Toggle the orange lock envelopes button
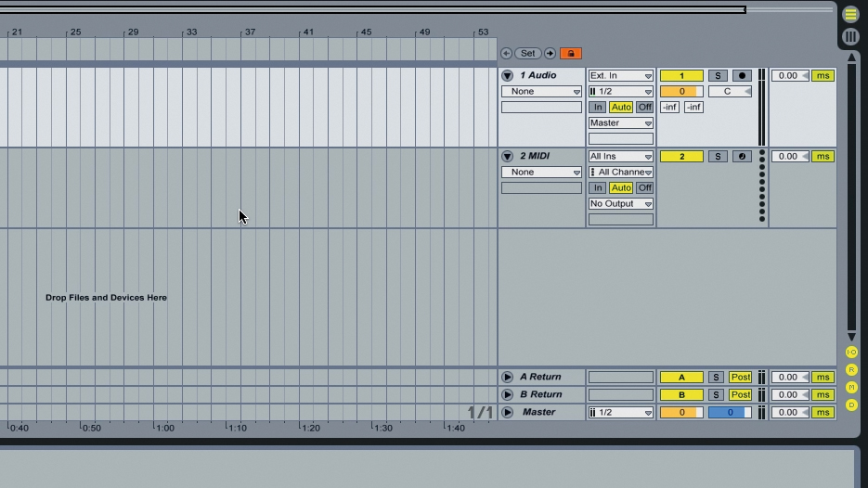Image resolution: width=868 pixels, height=488 pixels. click(571, 53)
